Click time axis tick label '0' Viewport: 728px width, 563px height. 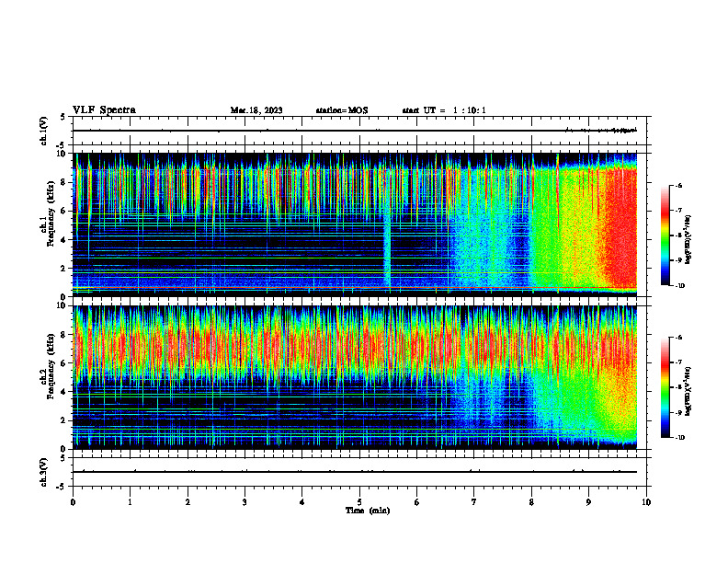(73, 502)
